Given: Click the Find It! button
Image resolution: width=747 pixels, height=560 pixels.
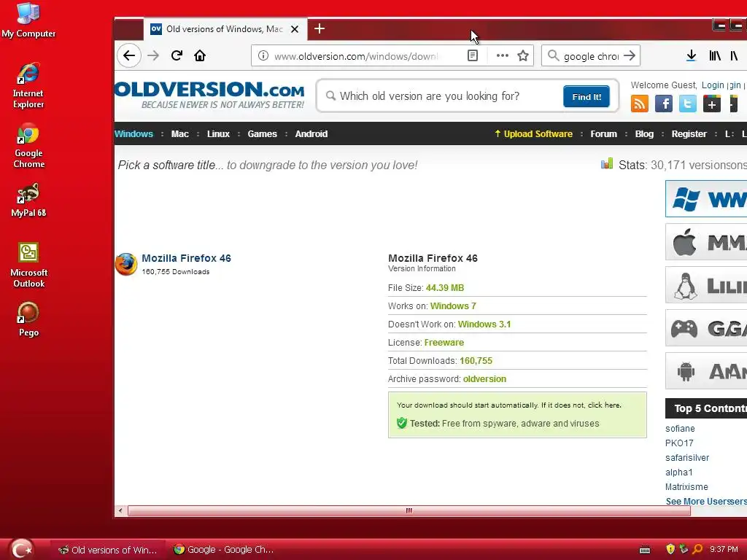Looking at the screenshot, I should [587, 97].
